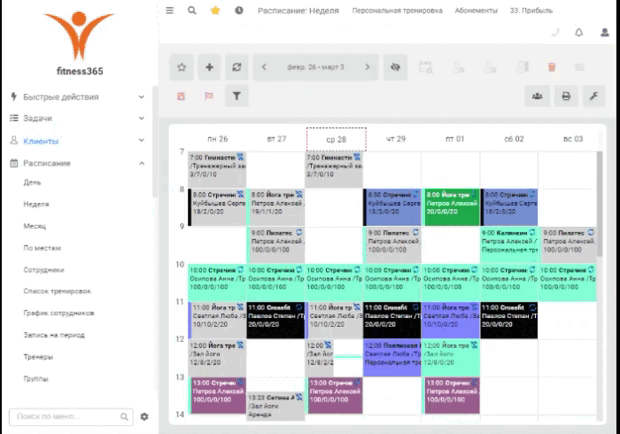Viewport: 620px width, 434px height.
Task: Click the red calendar icon
Action: 181,96
